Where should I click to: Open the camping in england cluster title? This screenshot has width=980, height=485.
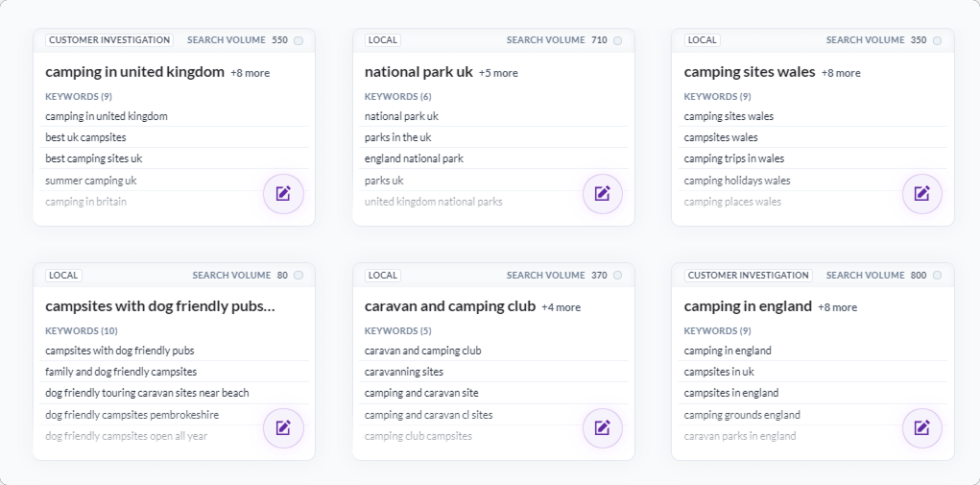(x=748, y=306)
